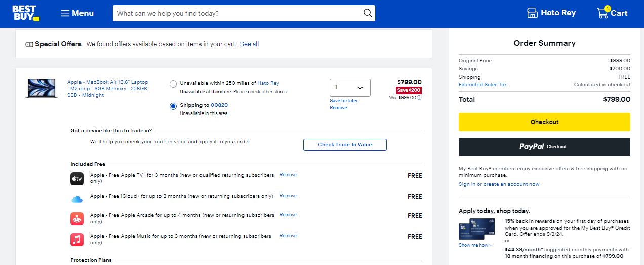Open the hamburger Menu
Image resolution: width=644 pixels, height=265 pixels.
77,13
